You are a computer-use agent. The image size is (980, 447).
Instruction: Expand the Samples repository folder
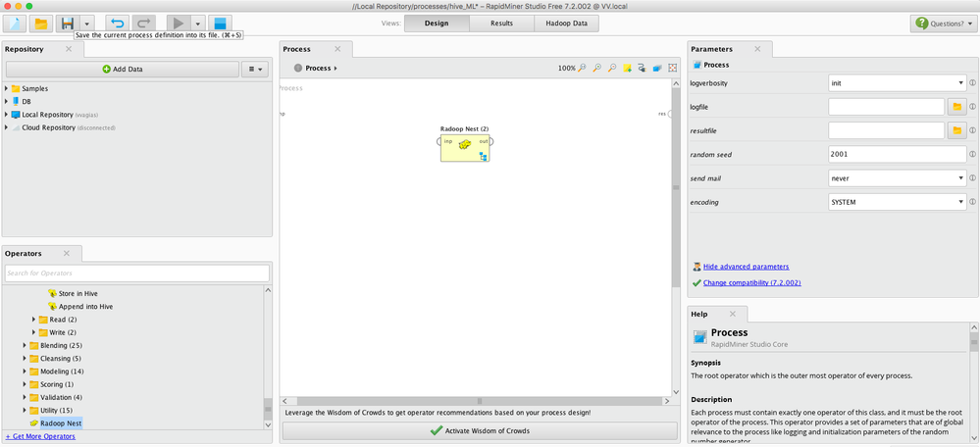[6, 88]
